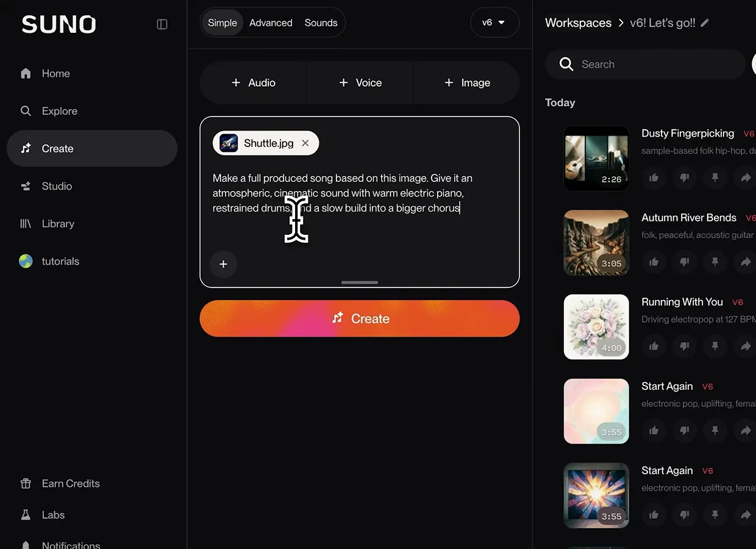Pin Autumn River Bends
The image size is (756, 549).
(715, 262)
